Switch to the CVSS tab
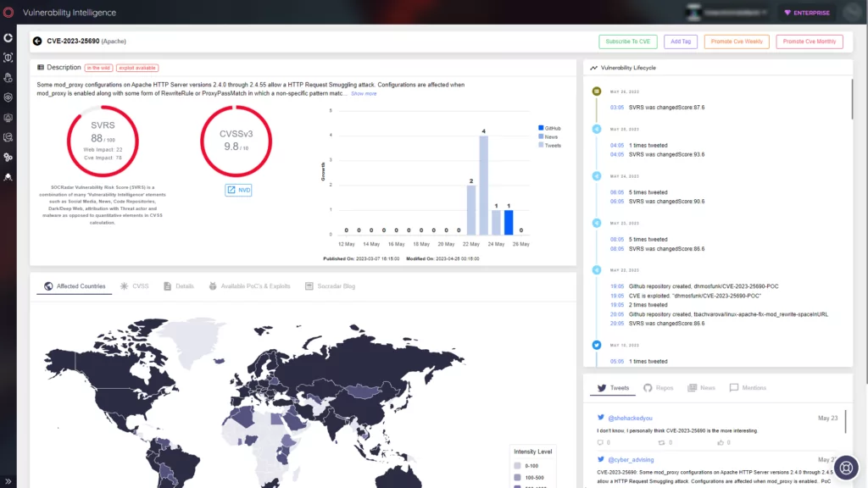This screenshot has width=868, height=488. pos(135,286)
